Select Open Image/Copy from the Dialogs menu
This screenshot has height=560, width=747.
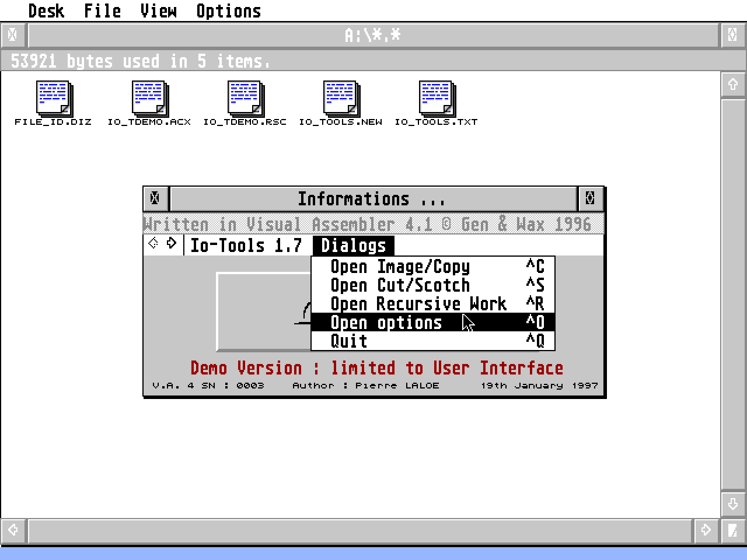[x=400, y=267]
